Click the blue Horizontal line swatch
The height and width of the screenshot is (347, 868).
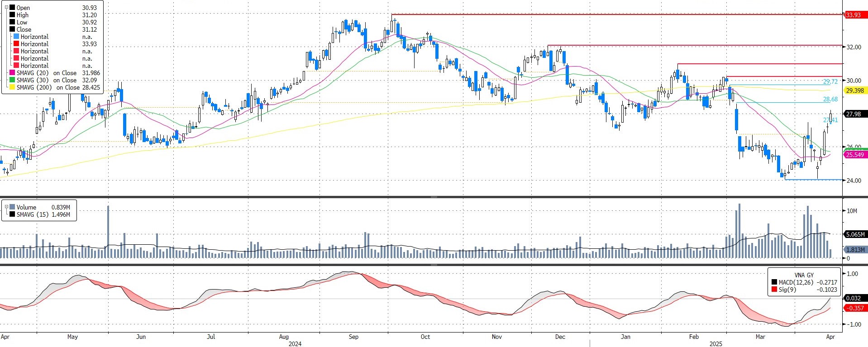pos(16,37)
